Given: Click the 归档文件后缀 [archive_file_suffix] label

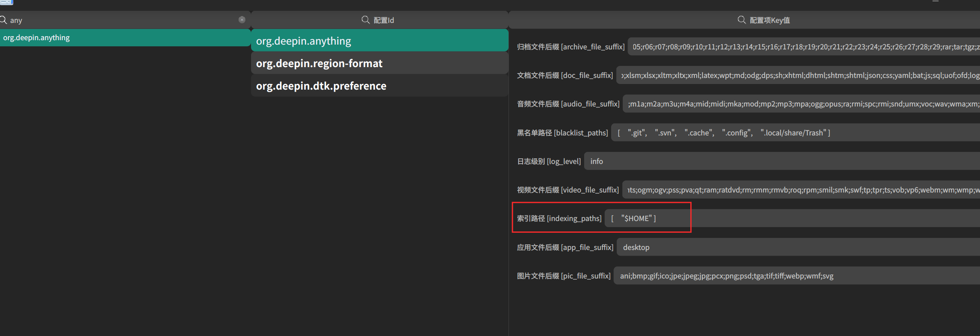Looking at the screenshot, I should click(x=571, y=47).
